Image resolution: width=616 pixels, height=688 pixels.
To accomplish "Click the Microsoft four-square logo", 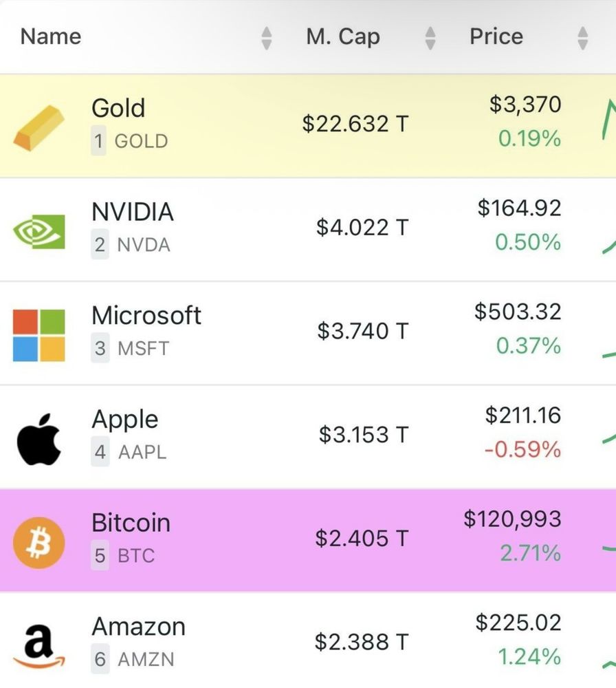I will tap(39, 335).
